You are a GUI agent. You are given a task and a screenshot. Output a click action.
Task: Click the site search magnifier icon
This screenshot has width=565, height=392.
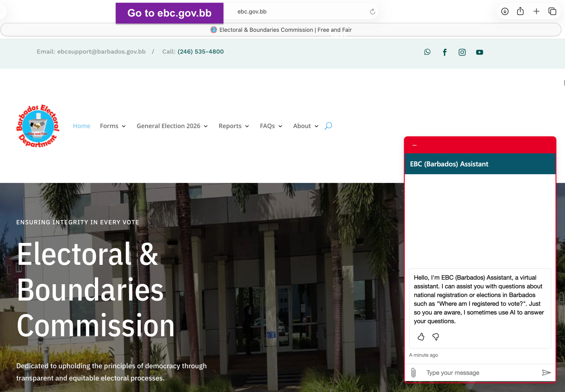click(328, 126)
